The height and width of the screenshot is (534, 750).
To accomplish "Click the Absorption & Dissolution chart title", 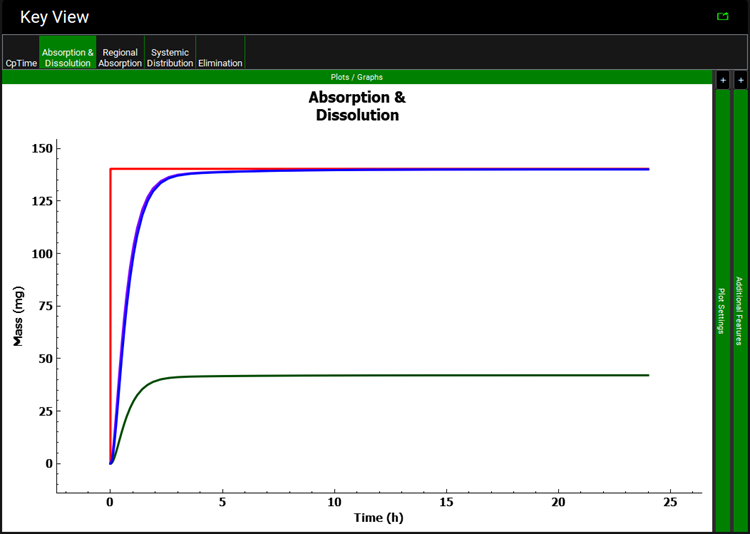I will 357,106.
